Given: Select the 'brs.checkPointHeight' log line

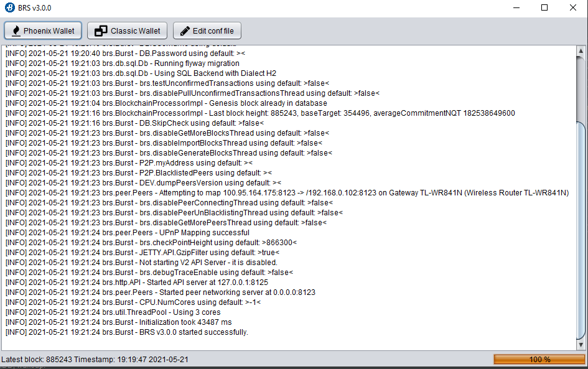Looking at the screenshot, I should coord(151,243).
